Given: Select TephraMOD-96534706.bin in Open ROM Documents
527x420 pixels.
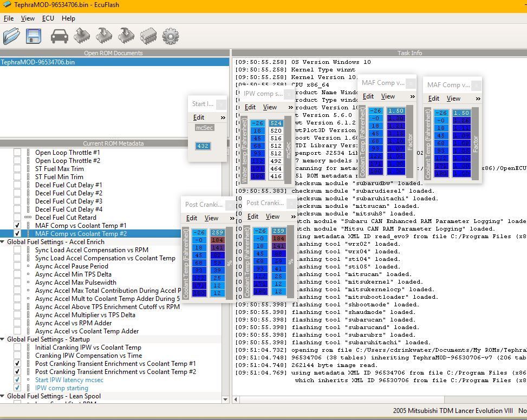Looking at the screenshot, I should click(38, 62).
